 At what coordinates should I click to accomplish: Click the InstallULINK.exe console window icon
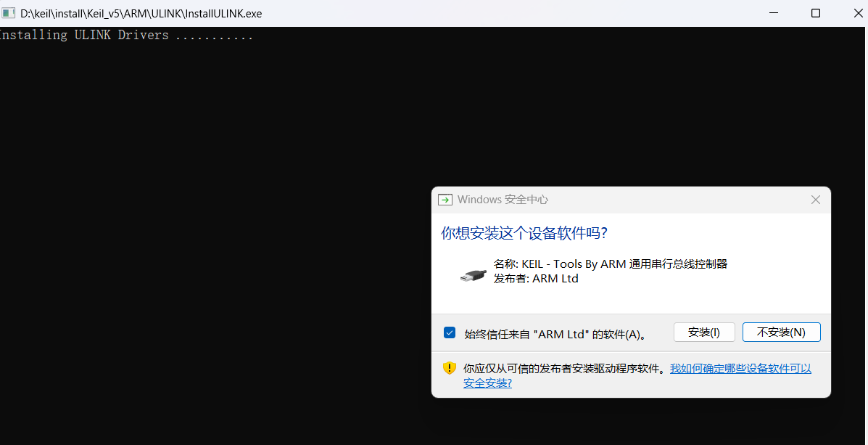pyautogui.click(x=8, y=13)
